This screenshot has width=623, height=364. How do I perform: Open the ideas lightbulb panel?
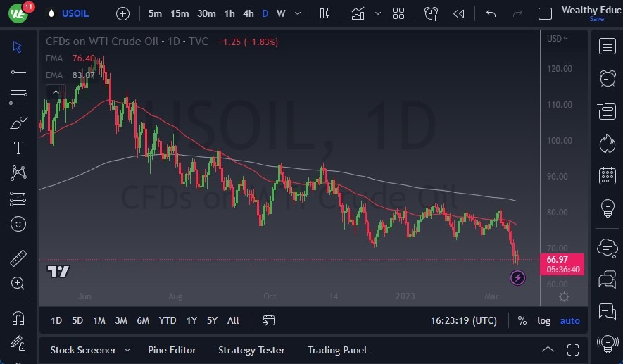click(607, 209)
